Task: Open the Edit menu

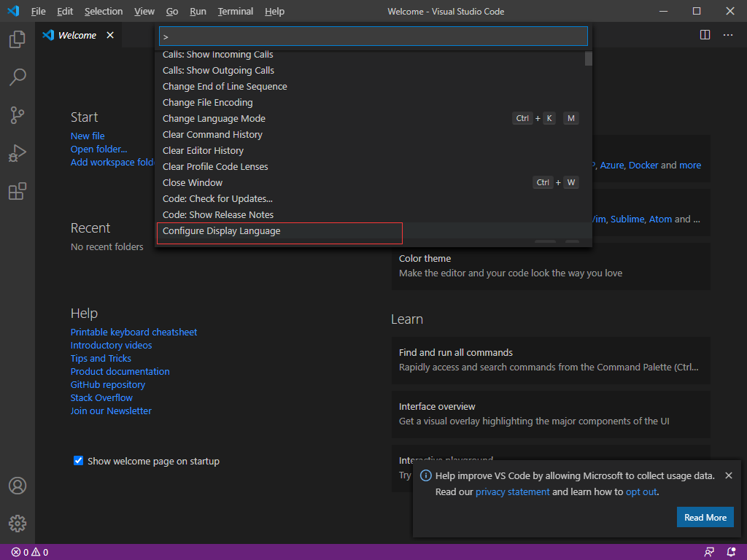Action: [65, 12]
